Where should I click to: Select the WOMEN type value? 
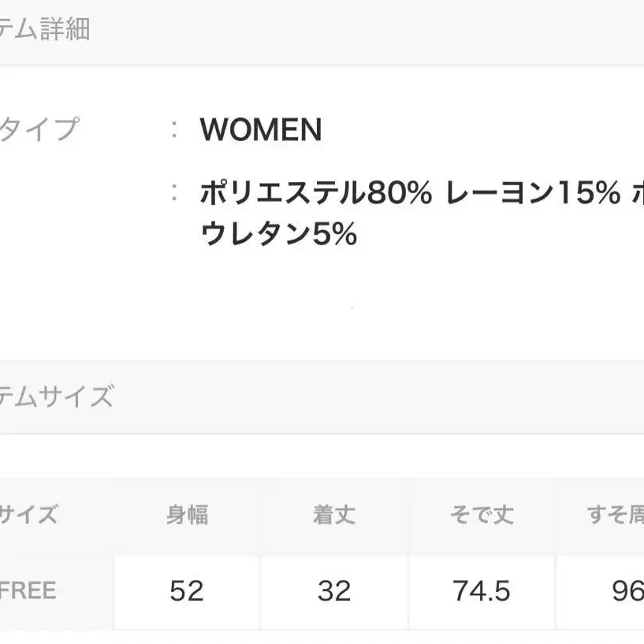261,130
